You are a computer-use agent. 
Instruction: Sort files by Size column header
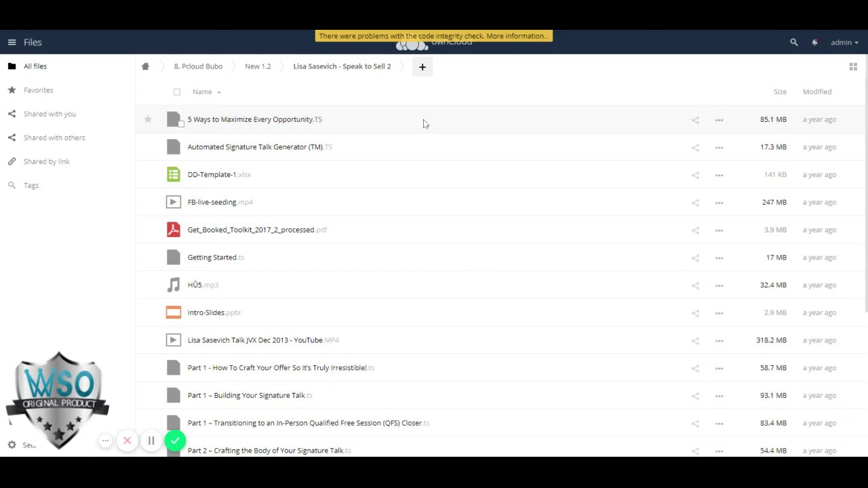coord(780,91)
